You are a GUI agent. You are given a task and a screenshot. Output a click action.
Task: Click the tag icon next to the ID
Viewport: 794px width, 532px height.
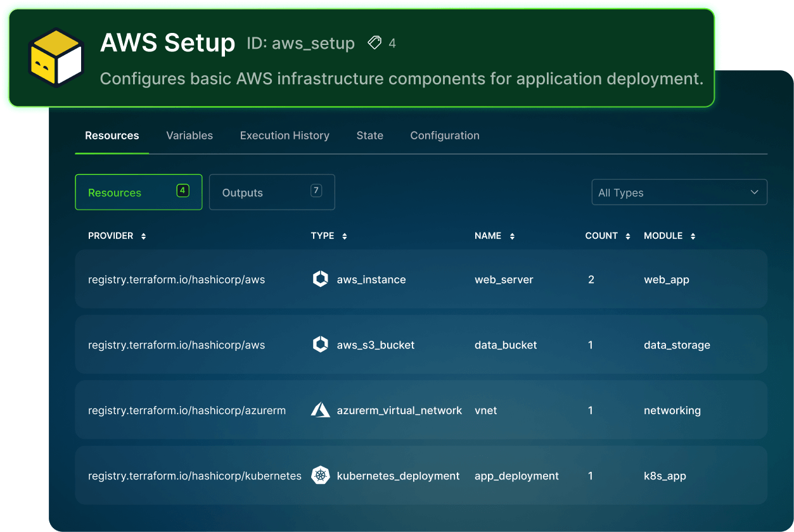coord(375,43)
